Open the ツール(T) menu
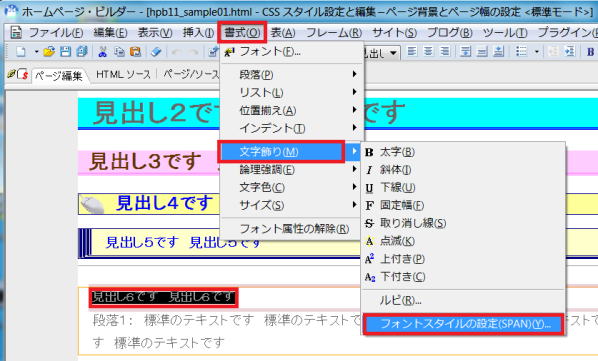Screen dimensions: 598x361 coord(505,33)
